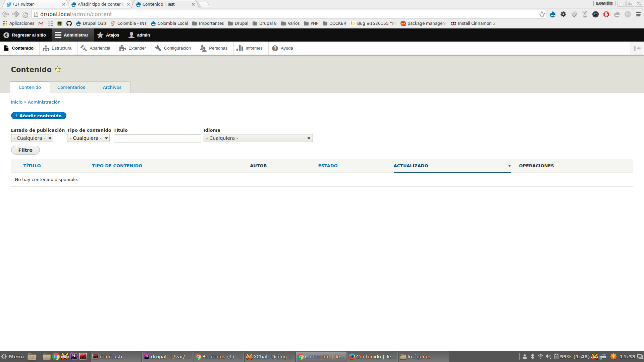Bookmark this page with the star icon
644x362 pixels.
click(x=542, y=14)
